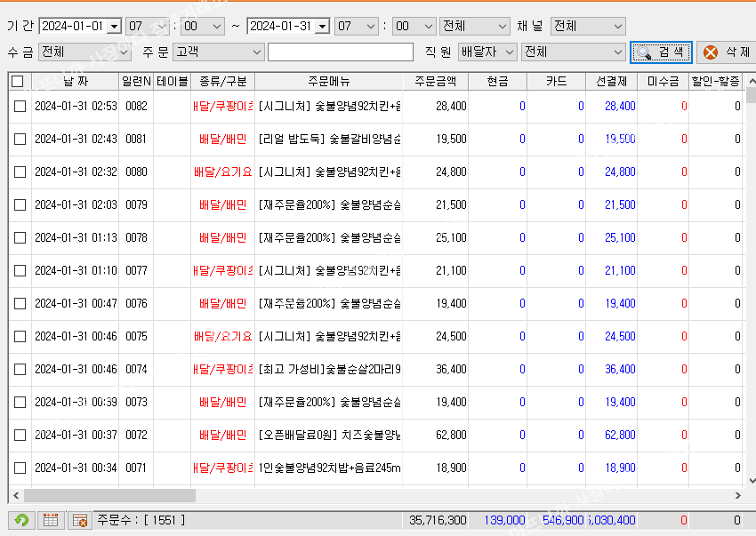Open the start date 2024-01-01 picker
Screen dimensions: 756x536
[112, 27]
